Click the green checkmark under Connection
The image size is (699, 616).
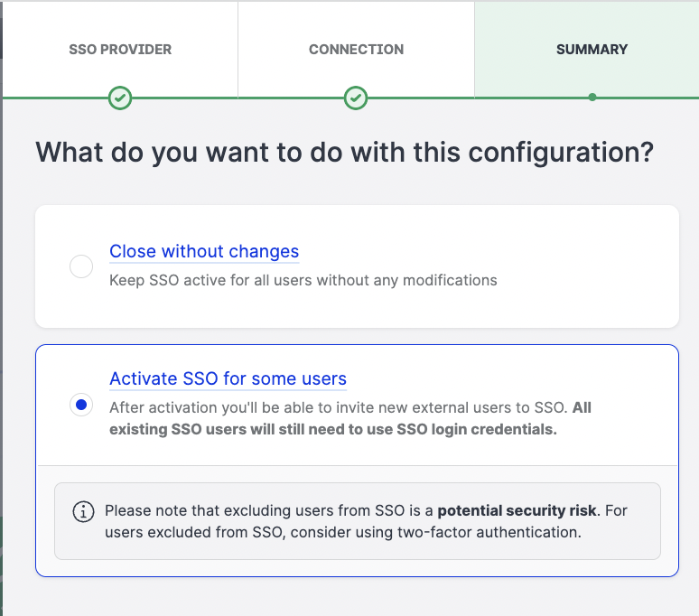click(356, 98)
